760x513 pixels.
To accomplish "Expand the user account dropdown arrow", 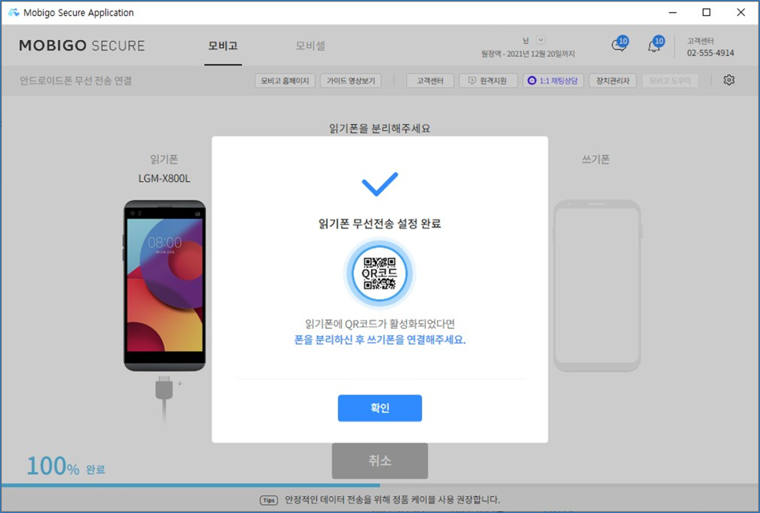I will pyautogui.click(x=541, y=40).
